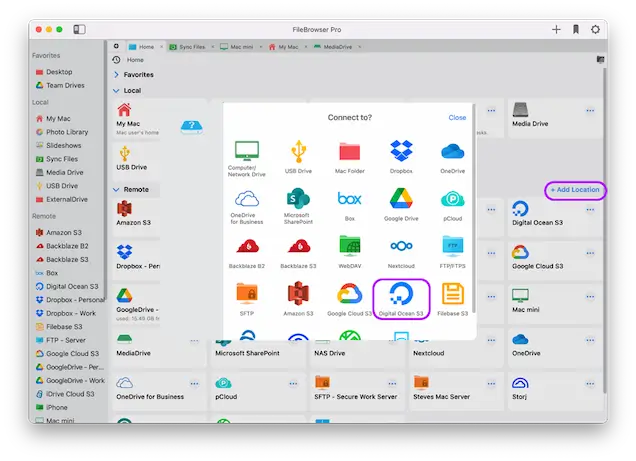Open options for OneDrive tile
This screenshot has width=636, height=461.
(x=590, y=340)
